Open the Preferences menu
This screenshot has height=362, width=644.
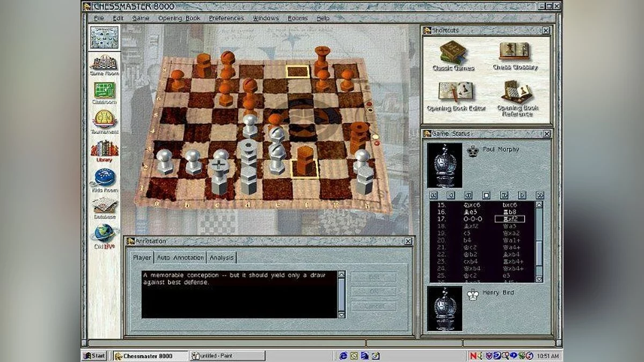tap(226, 18)
